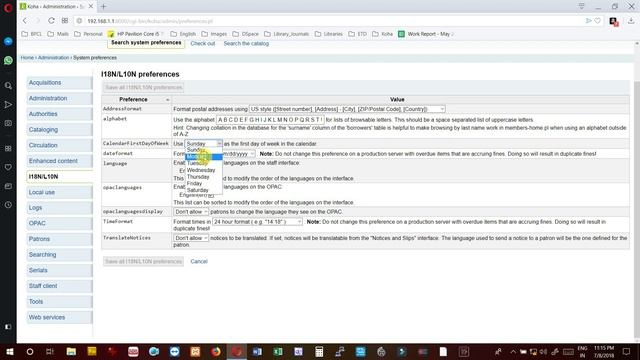Open bookmarks heart in sidebar
Image resolution: width=640 pixels, height=360 pixels.
pyautogui.click(x=8, y=167)
